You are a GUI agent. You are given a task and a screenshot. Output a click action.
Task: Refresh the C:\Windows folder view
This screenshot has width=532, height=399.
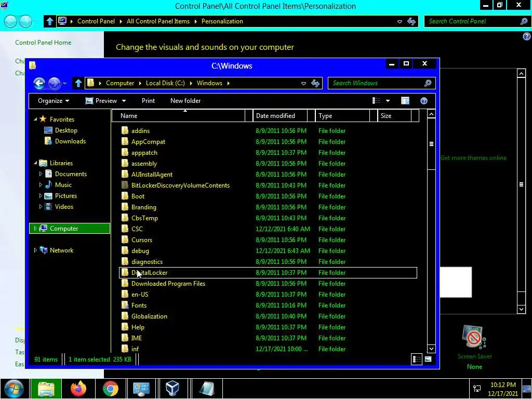tap(315, 83)
